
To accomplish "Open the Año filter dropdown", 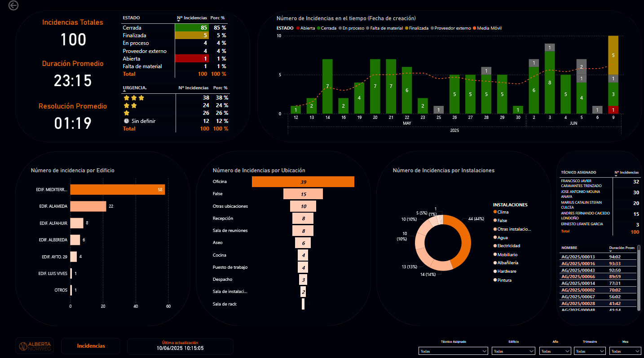I will click(555, 351).
